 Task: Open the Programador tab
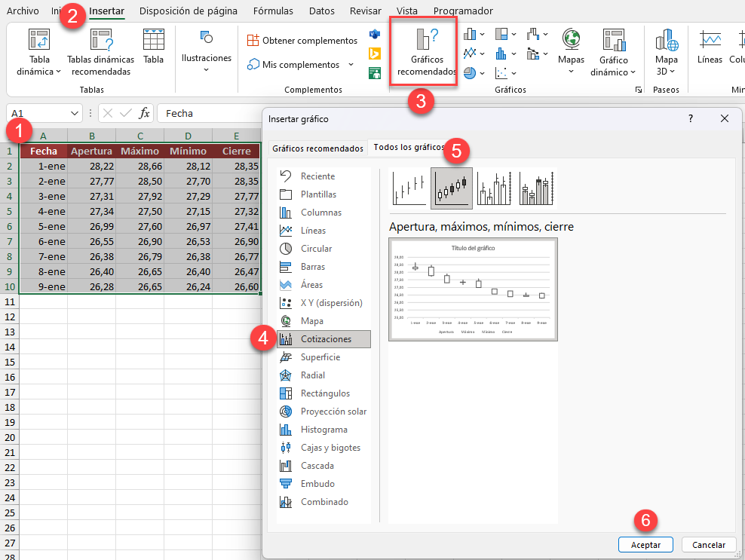coord(463,11)
